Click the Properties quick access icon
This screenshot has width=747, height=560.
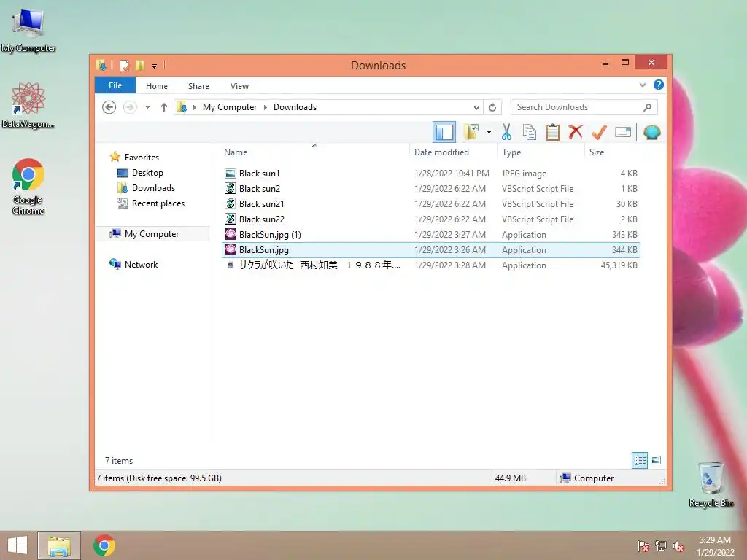coord(124,65)
